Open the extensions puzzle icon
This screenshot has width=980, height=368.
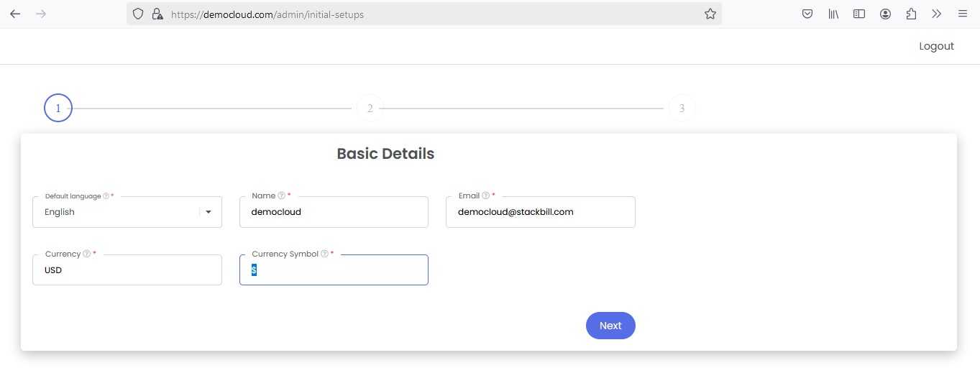tap(911, 14)
